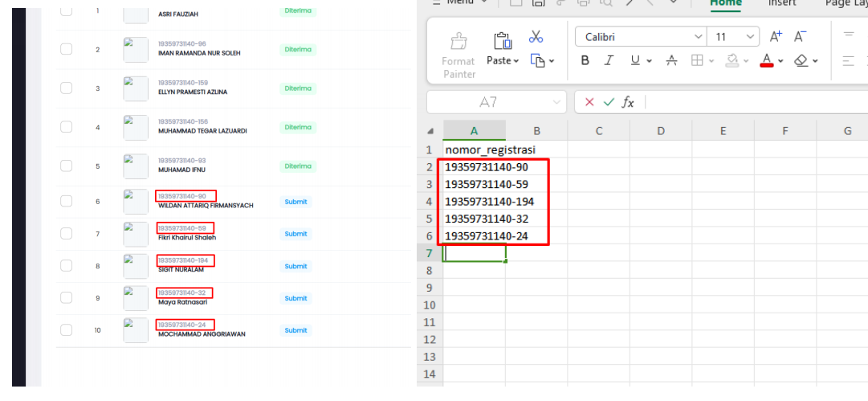
Task: Click the increase font size icon
Action: [776, 37]
